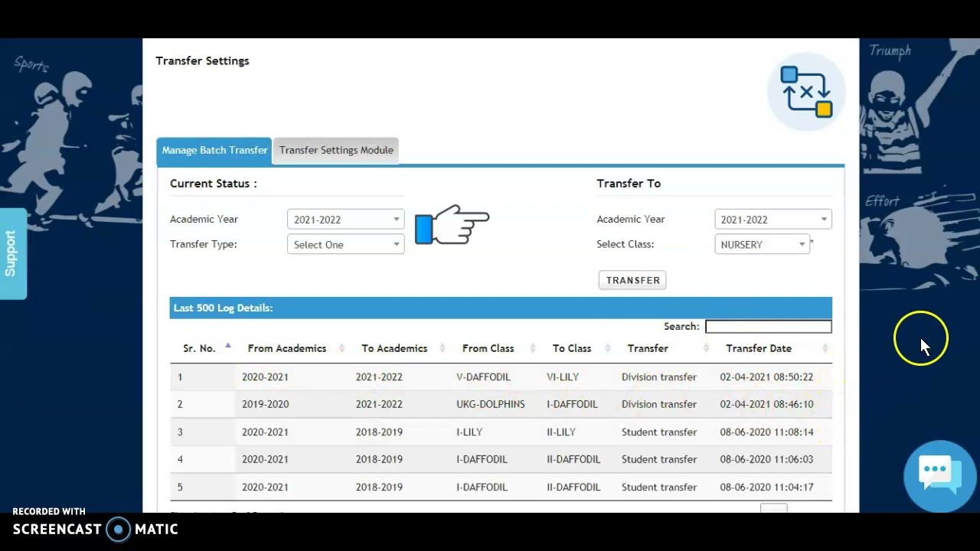Select transfer date 08-06-2020 11:08:14

click(x=766, y=432)
